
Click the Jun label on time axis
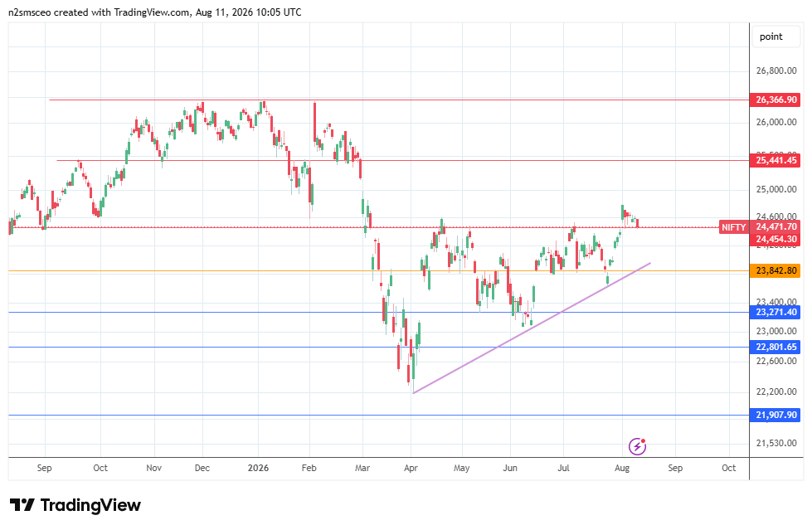tap(510, 468)
